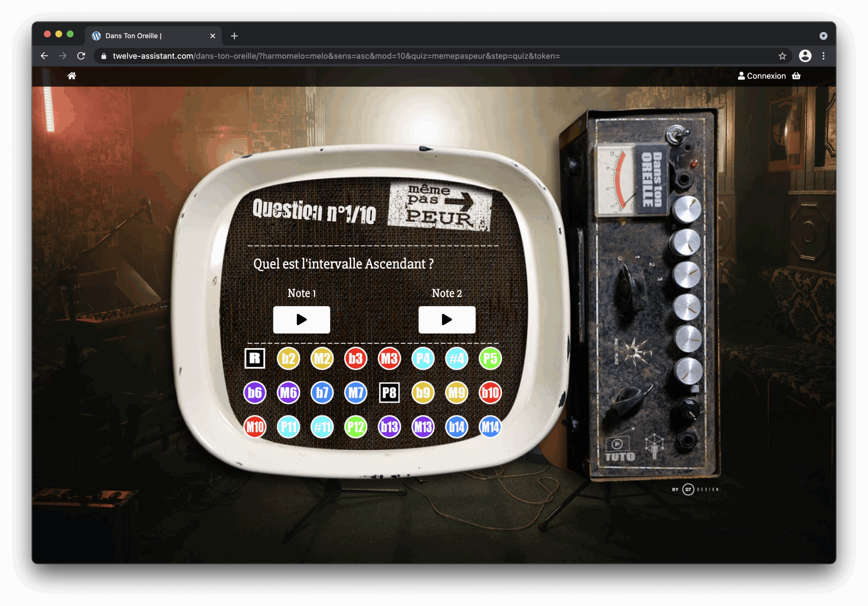Expand the Chrome tab search dropdown arrow
Screen dimensions: 868x606
click(x=823, y=36)
